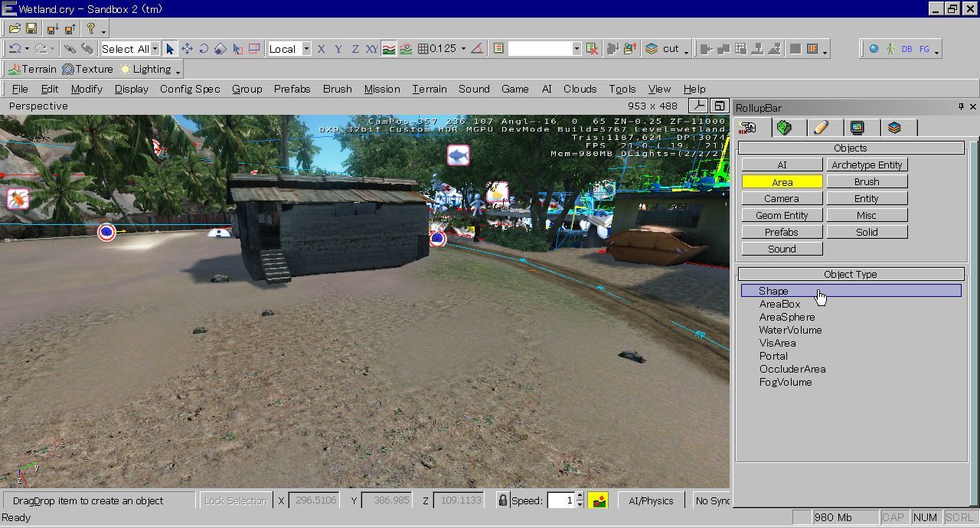Viewport: 980px width, 528px height.
Task: Constrain movement to X axis
Action: pos(321,48)
